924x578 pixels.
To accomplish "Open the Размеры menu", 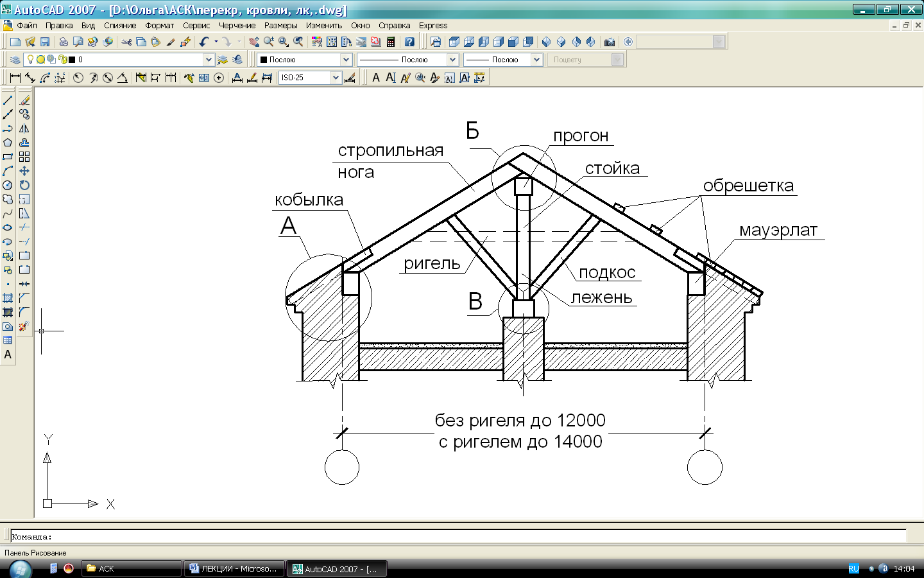I will coord(280,26).
